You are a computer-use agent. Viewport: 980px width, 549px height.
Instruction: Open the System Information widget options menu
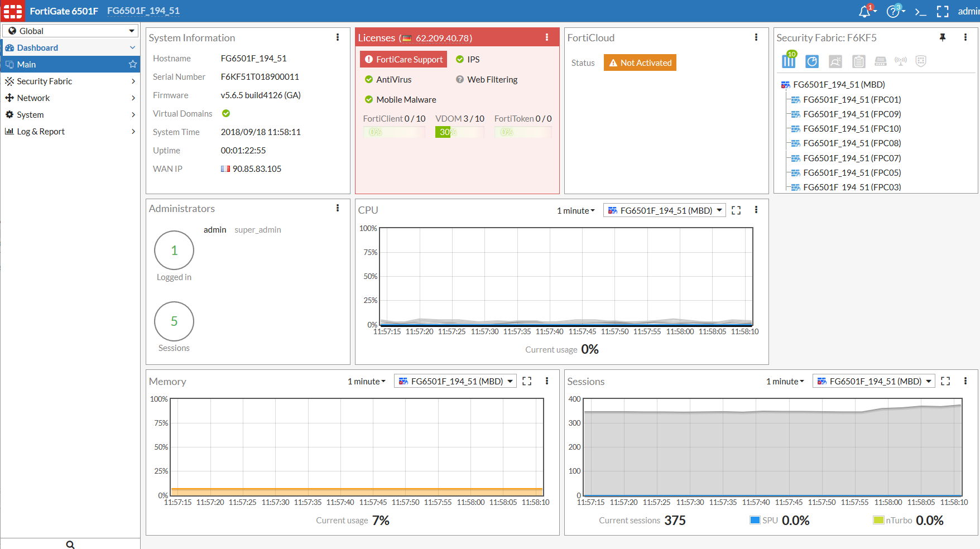(x=338, y=37)
